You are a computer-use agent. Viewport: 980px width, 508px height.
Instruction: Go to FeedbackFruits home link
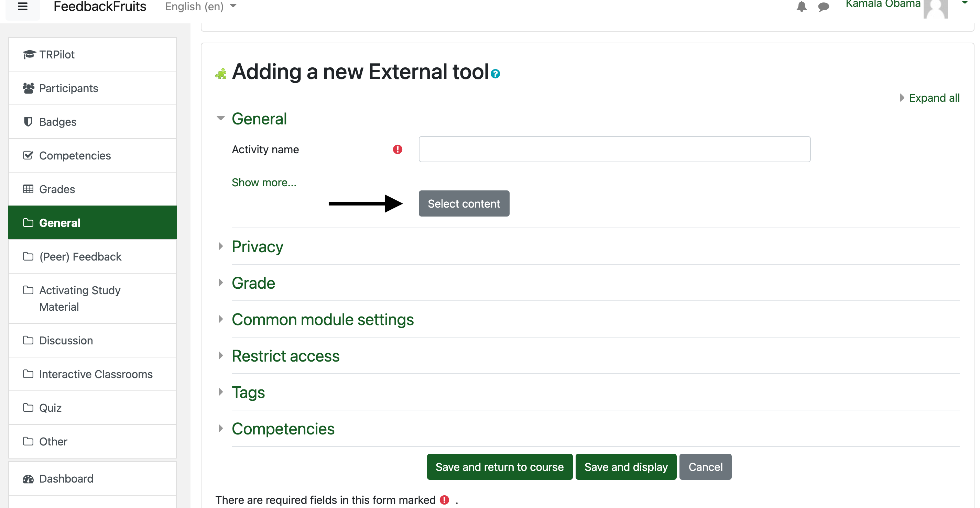[100, 7]
